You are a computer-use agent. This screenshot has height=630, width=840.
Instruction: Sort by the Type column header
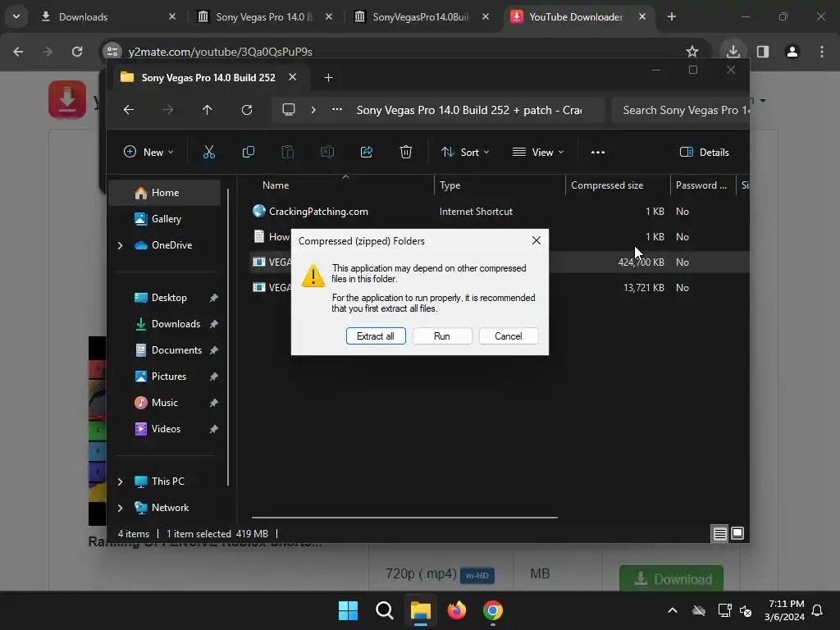point(500,185)
